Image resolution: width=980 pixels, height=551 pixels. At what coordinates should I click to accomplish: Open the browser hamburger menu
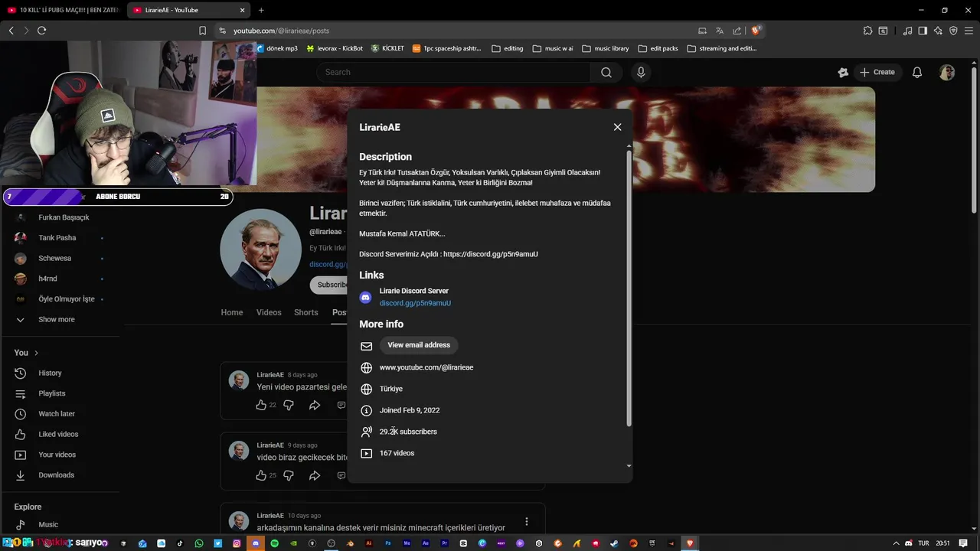(x=969, y=31)
